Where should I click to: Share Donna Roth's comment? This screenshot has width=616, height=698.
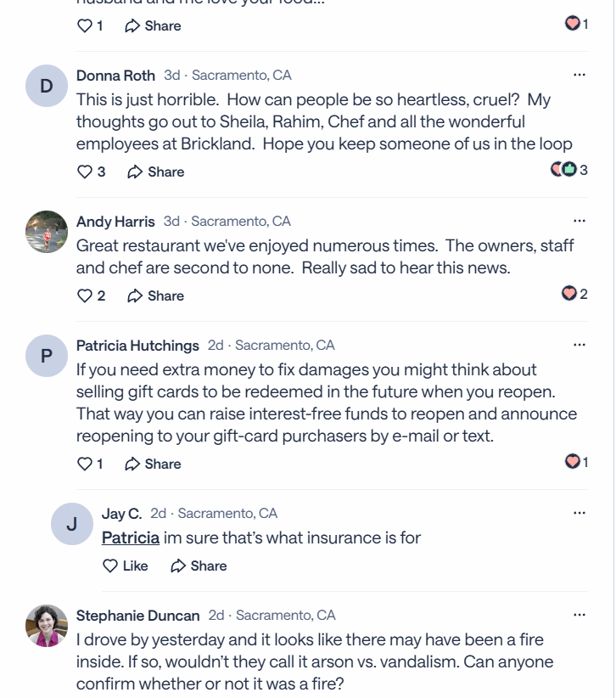(x=156, y=172)
